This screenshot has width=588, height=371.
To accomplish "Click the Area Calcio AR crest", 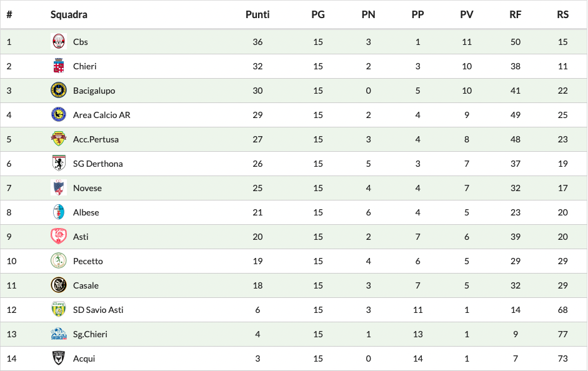I will click(59, 115).
